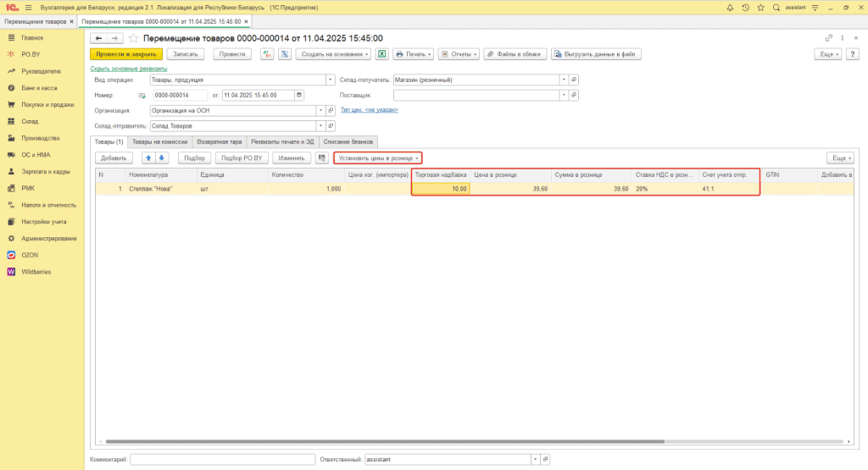Expand the Организация dropdown arrow
868x470 pixels.
pos(320,111)
